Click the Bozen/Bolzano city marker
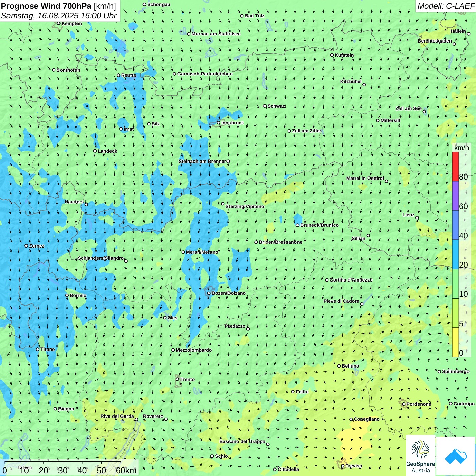This screenshot has width=476, height=476. pos(209,293)
